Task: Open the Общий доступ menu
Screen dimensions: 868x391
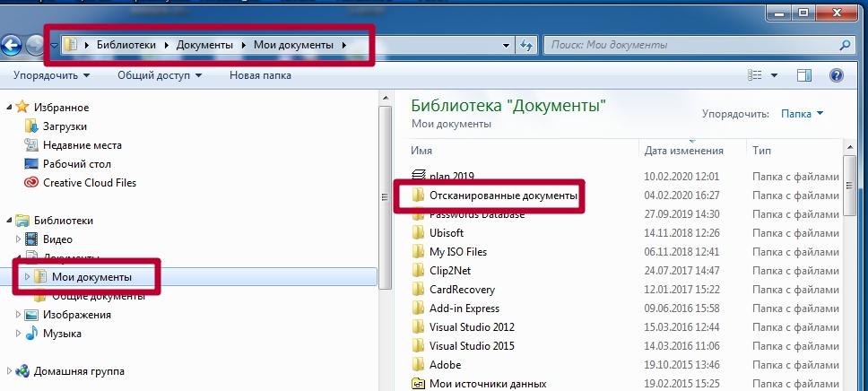Action: [160, 74]
